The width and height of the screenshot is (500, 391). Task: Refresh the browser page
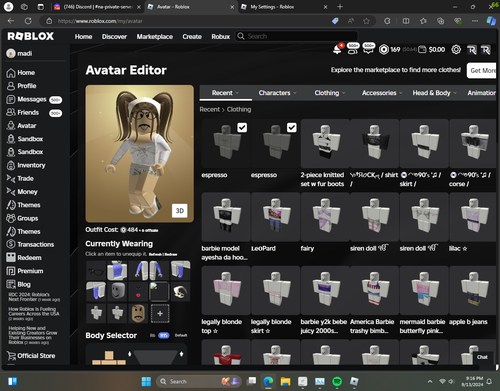[x=28, y=21]
